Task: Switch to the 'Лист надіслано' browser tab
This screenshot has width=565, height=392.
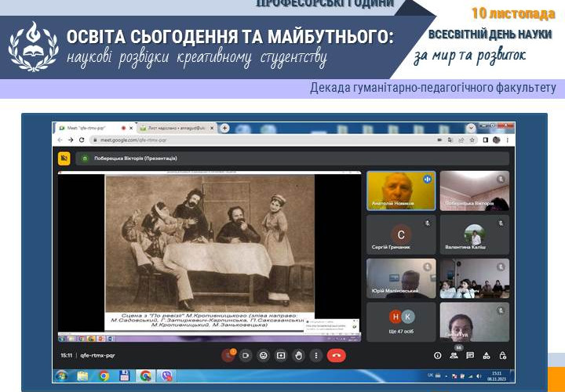Action: coord(175,128)
